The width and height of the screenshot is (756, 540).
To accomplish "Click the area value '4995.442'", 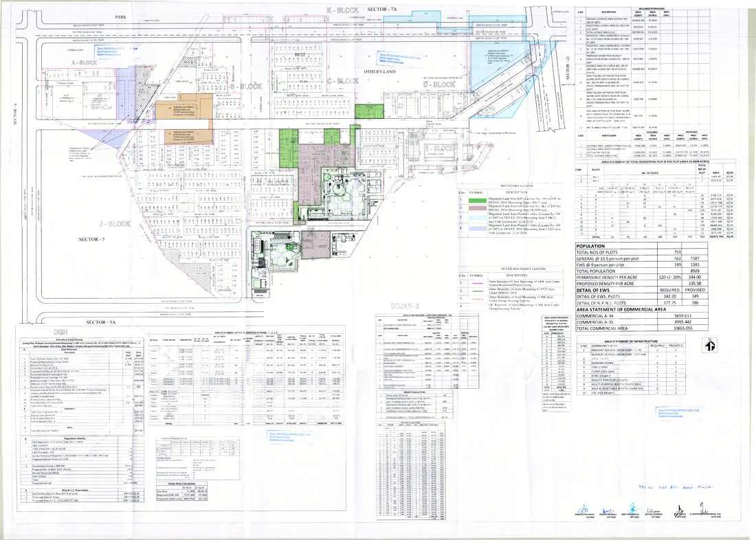I will 682,322.
